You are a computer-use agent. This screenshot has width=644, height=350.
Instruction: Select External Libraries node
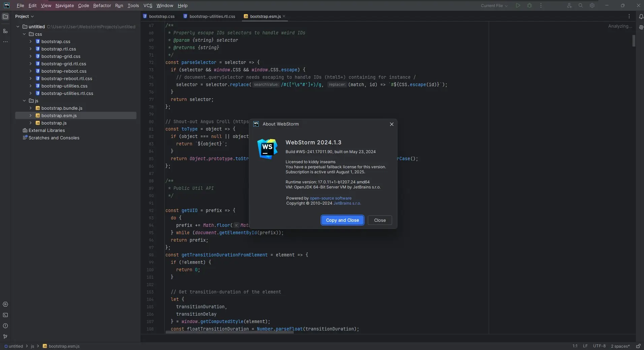tap(43, 130)
